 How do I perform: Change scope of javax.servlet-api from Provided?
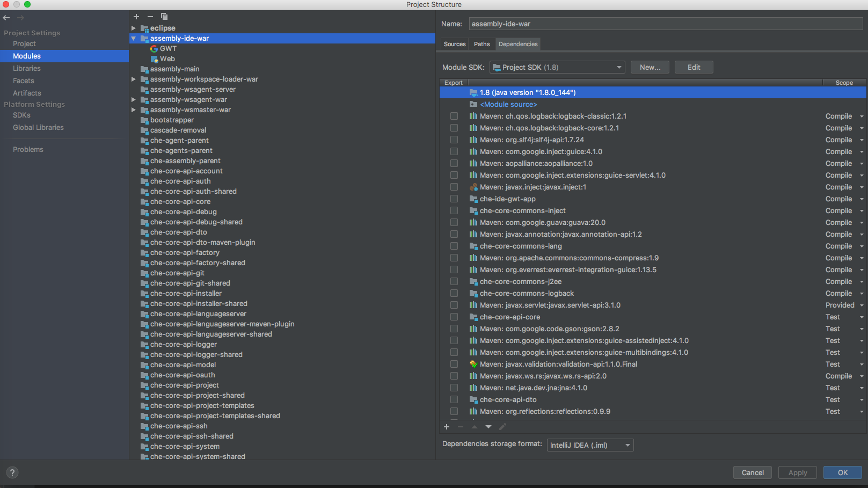click(844, 305)
